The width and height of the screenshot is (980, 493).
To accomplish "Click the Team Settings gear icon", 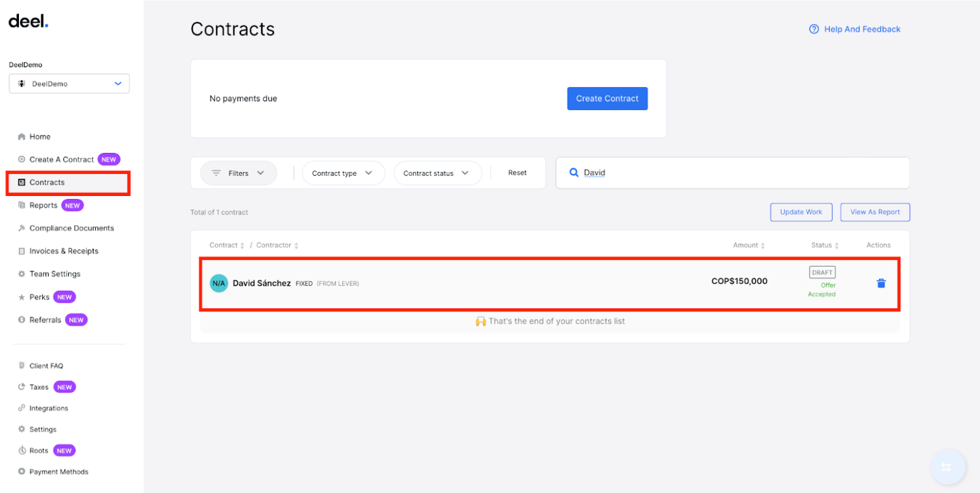I will pos(21,274).
